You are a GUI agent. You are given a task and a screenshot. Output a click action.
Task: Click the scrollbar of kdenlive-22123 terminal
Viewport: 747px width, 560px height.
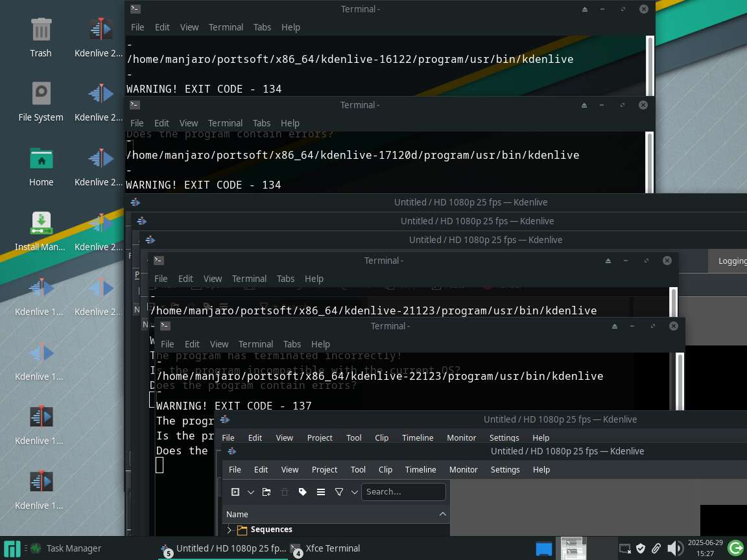(x=680, y=381)
